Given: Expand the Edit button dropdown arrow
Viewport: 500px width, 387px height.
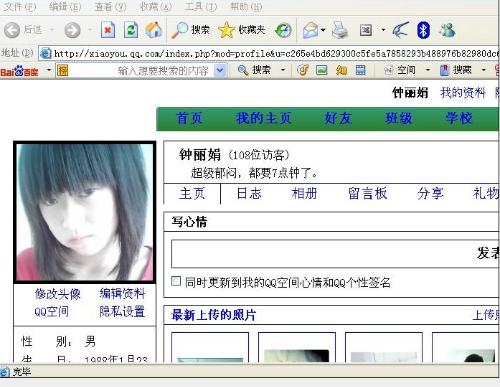Looking at the screenshot, I should click(x=383, y=30).
